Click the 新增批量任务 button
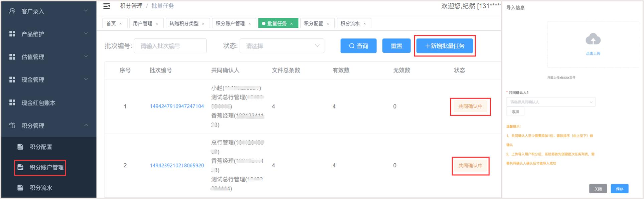Image resolution: width=644 pixels, height=199 pixels. 445,46
